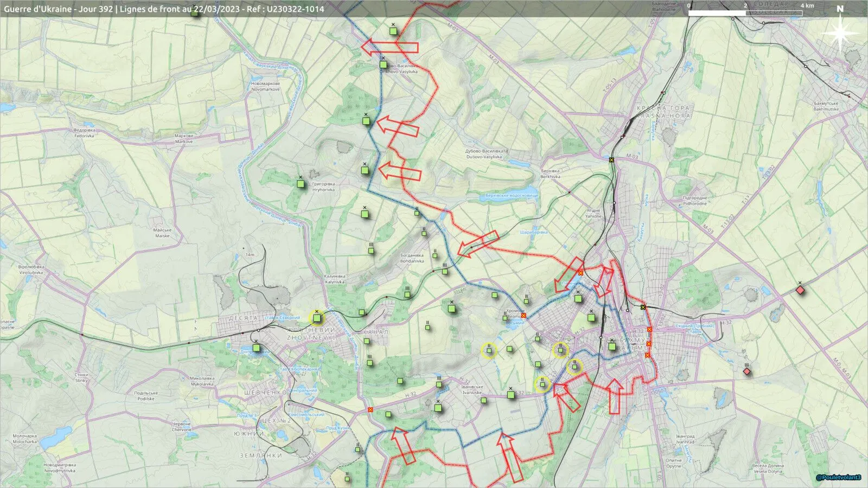The width and height of the screenshot is (868, 488).
Task: Click the Maiske village label
Action: [162, 233]
